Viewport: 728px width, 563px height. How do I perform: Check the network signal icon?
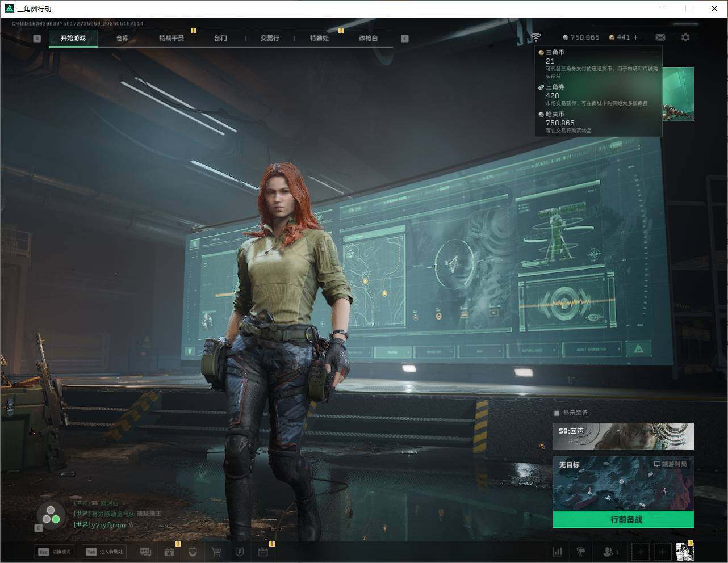535,37
